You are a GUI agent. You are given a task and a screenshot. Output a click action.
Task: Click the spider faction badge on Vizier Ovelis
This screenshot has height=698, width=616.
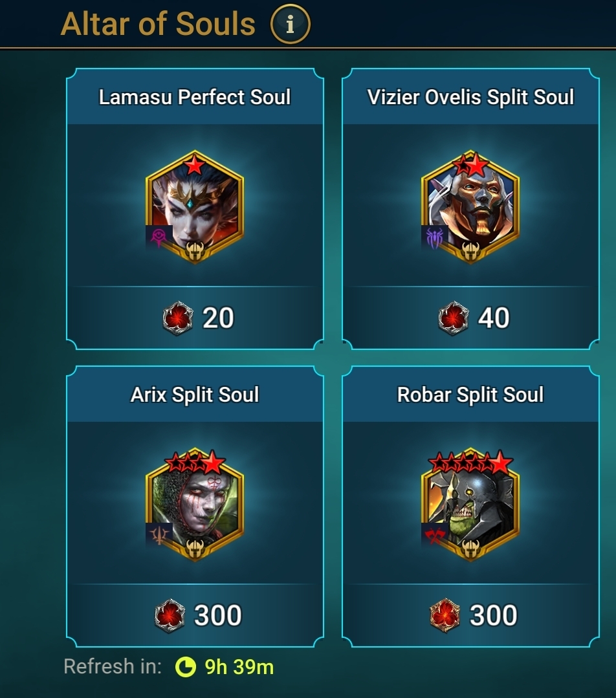(x=435, y=237)
